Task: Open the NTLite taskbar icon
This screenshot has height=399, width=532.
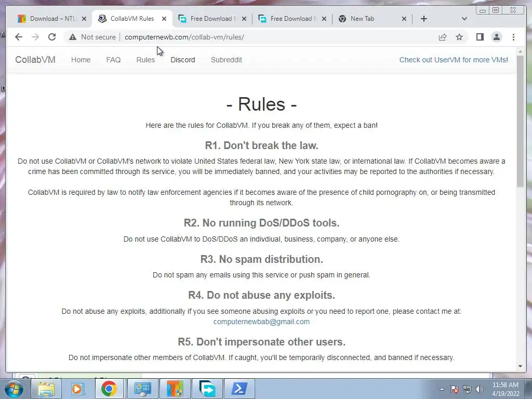Action: click(x=175, y=389)
